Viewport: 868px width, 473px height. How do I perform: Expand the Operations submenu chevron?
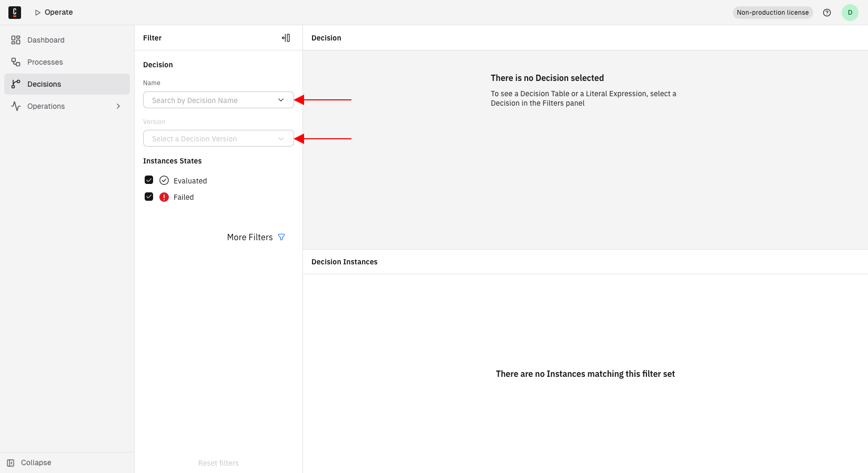click(118, 106)
